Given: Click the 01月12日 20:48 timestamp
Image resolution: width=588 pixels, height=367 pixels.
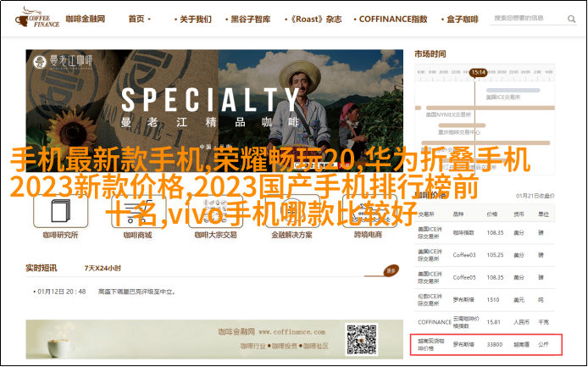Looking at the screenshot, I should 62,292.
